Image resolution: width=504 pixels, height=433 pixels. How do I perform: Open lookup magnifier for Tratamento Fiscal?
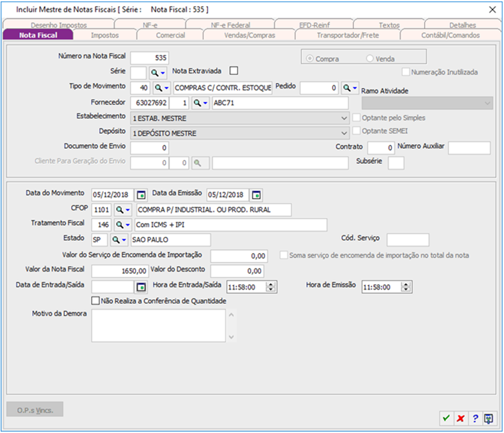point(123,225)
